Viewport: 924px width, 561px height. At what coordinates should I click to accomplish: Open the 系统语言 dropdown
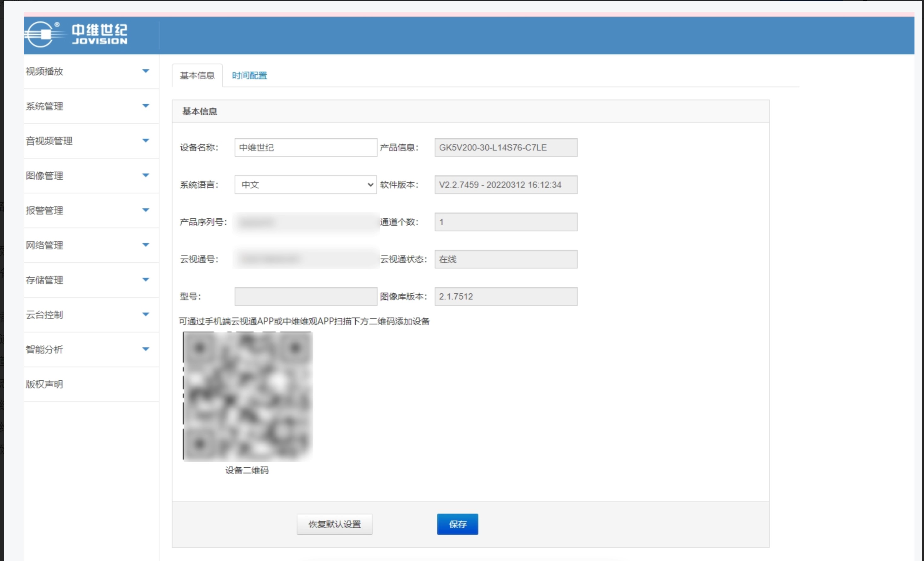[306, 184]
